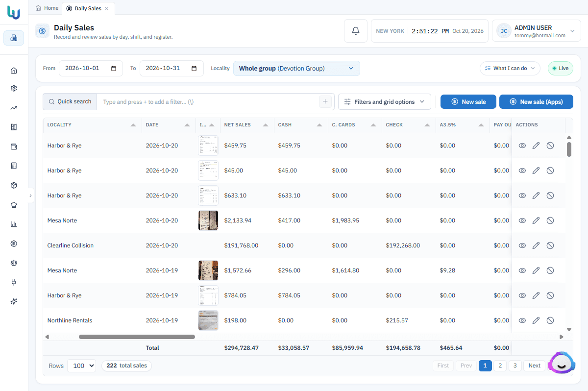The image size is (588, 391).
Task: Click the New sale (Apps) button
Action: pos(536,101)
